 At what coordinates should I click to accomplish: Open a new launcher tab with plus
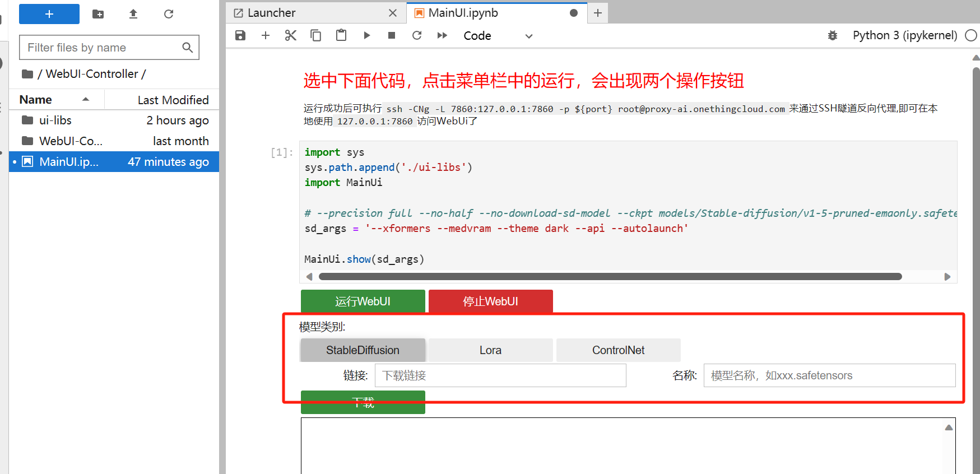(x=598, y=13)
